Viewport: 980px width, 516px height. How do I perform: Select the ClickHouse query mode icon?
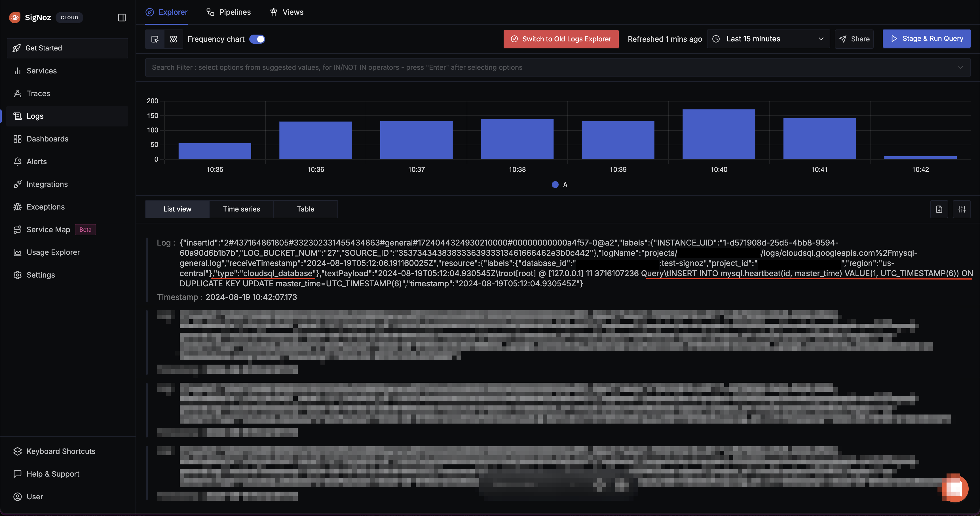[174, 39]
